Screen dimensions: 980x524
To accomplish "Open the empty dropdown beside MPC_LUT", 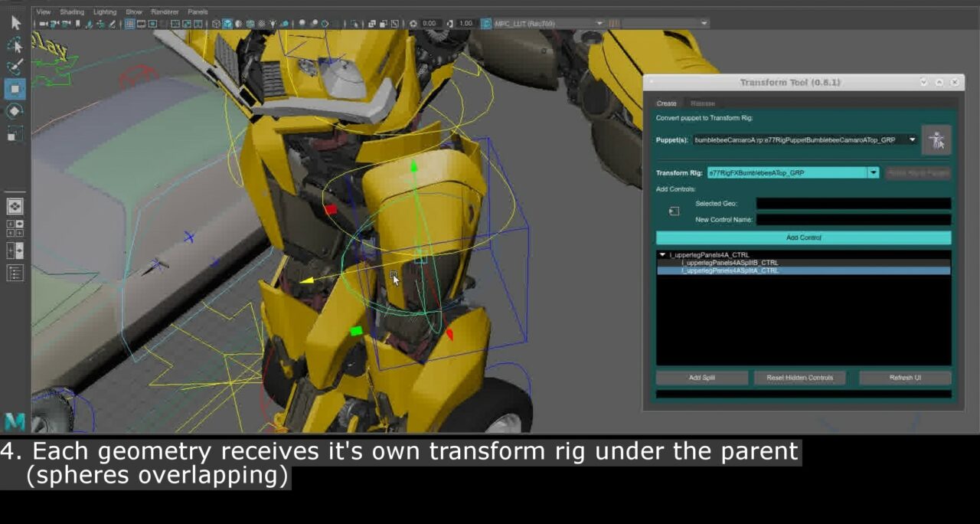I will (665, 24).
